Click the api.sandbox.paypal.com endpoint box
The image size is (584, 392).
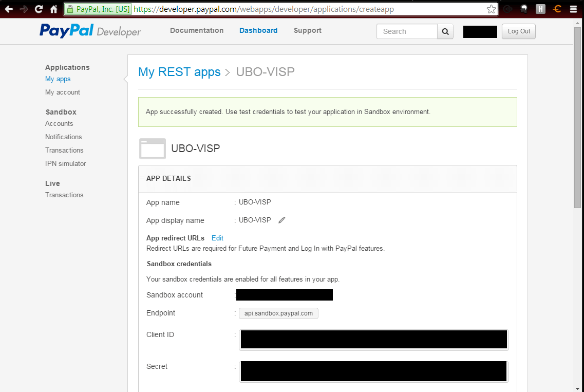278,313
